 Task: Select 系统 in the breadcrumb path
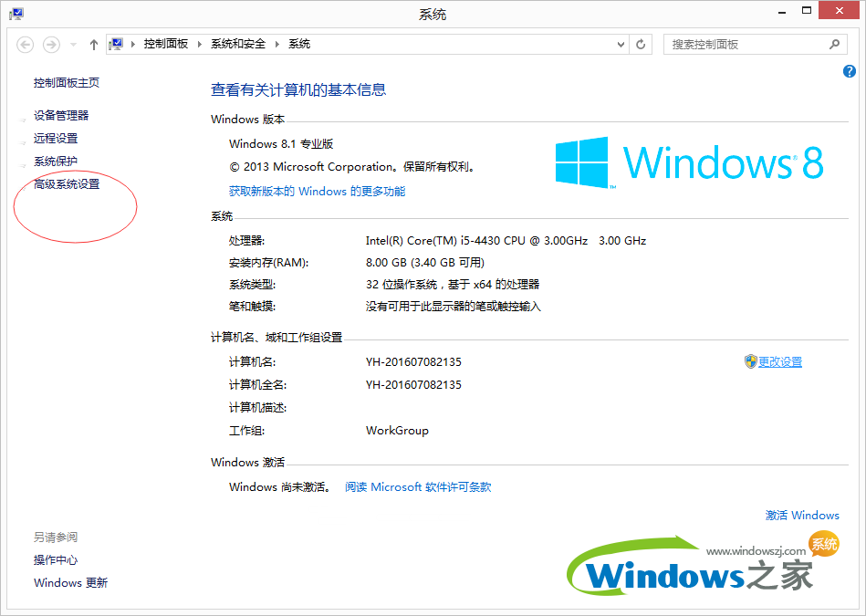(298, 44)
